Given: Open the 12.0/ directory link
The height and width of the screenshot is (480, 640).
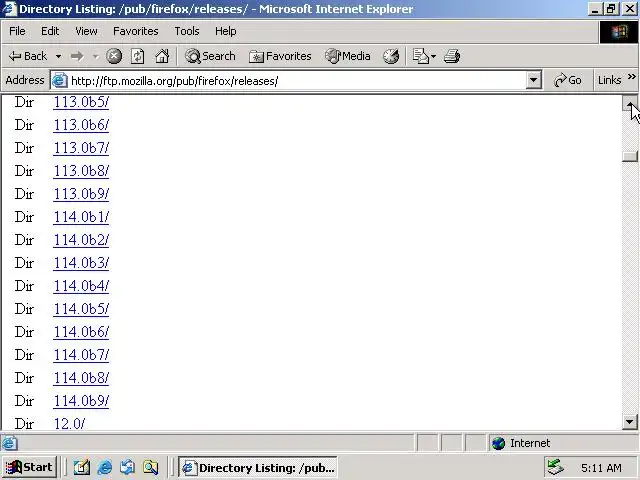Looking at the screenshot, I should (x=69, y=424).
